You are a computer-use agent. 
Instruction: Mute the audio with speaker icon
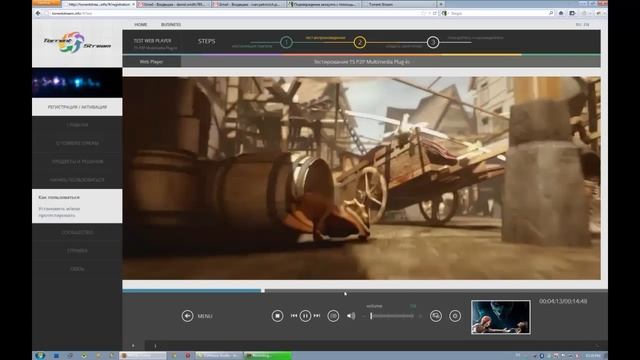pyautogui.click(x=351, y=316)
